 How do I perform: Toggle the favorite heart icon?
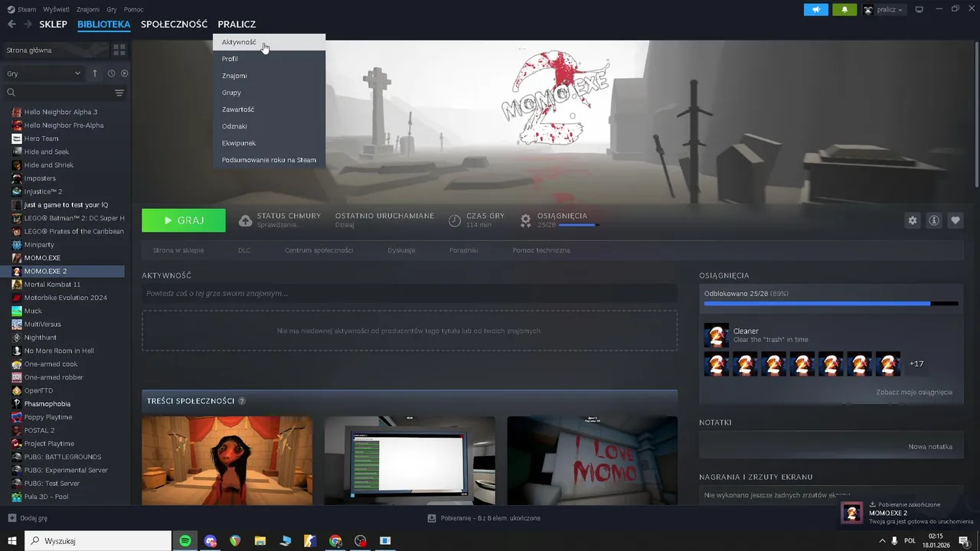tap(955, 220)
